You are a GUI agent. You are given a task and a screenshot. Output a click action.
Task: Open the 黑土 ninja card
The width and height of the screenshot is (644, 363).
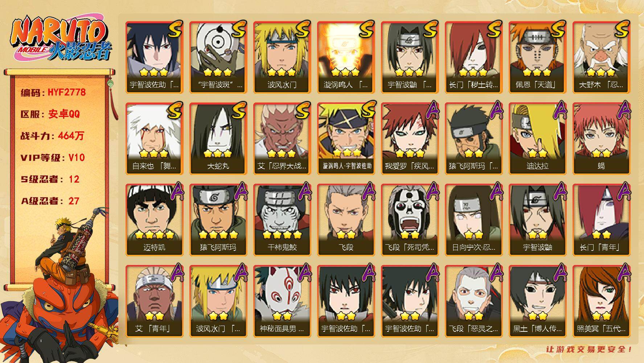(537, 301)
